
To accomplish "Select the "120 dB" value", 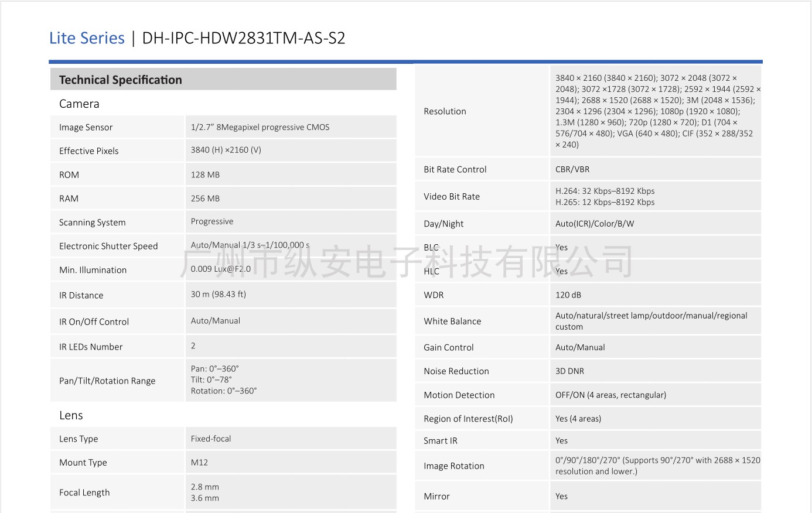I will coord(568,295).
